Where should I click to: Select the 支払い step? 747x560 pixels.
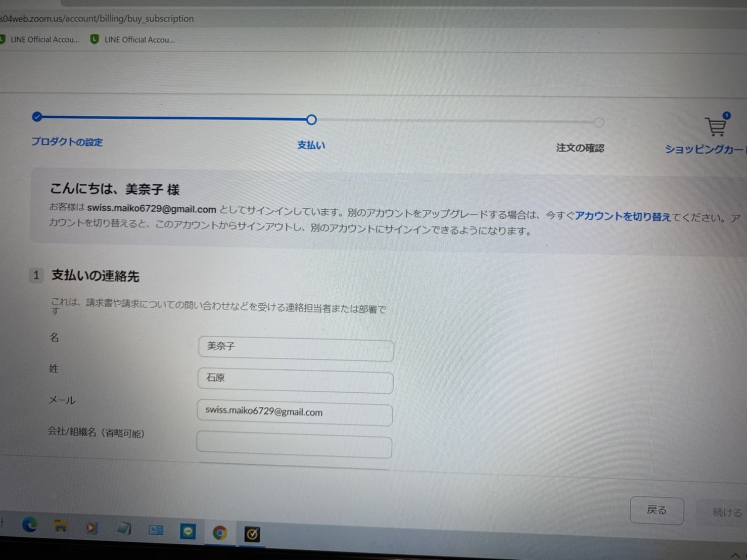tap(311, 145)
